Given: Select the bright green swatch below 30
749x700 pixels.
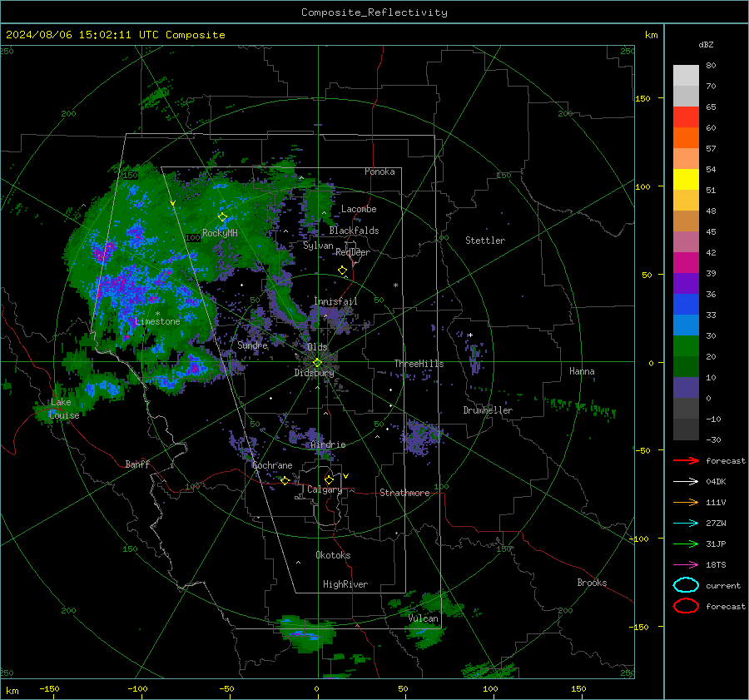Looking at the screenshot, I should coord(686,346).
